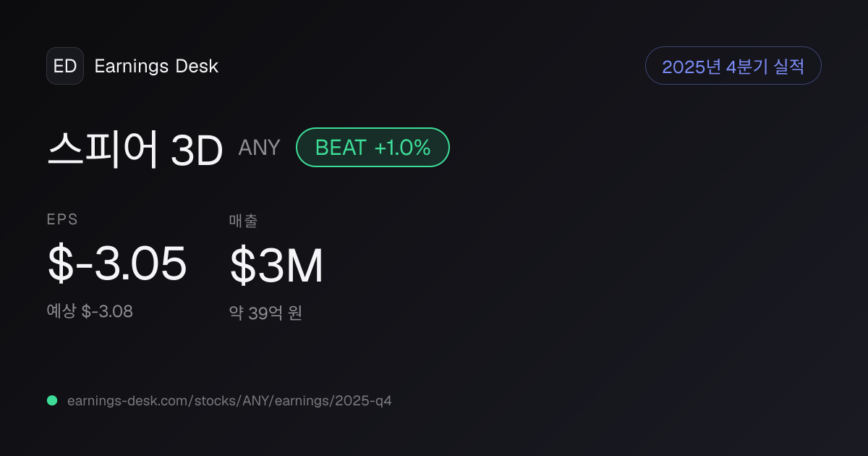Viewport: 868px width, 456px height.
Task: Click the ED logo icon
Action: [65, 66]
